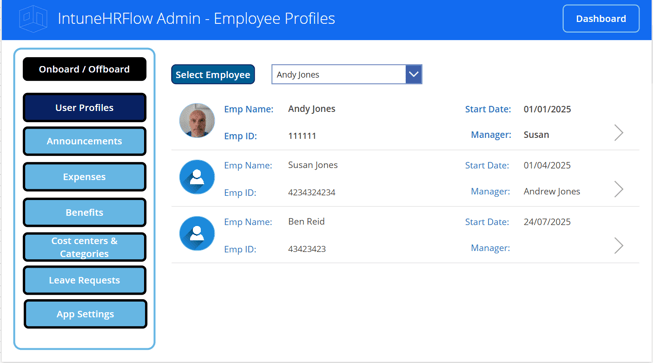Expand the employee dropdown arrow

[414, 75]
